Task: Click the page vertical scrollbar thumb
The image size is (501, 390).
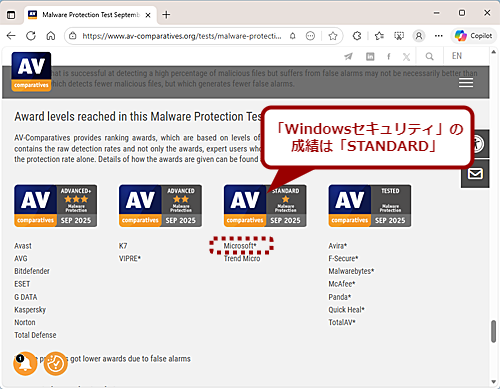Action: pyautogui.click(x=493, y=331)
